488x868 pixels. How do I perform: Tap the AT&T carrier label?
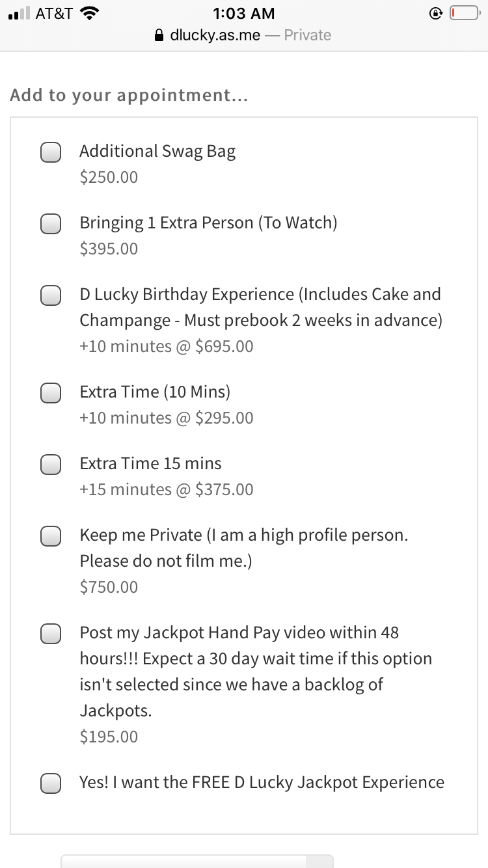(x=54, y=13)
